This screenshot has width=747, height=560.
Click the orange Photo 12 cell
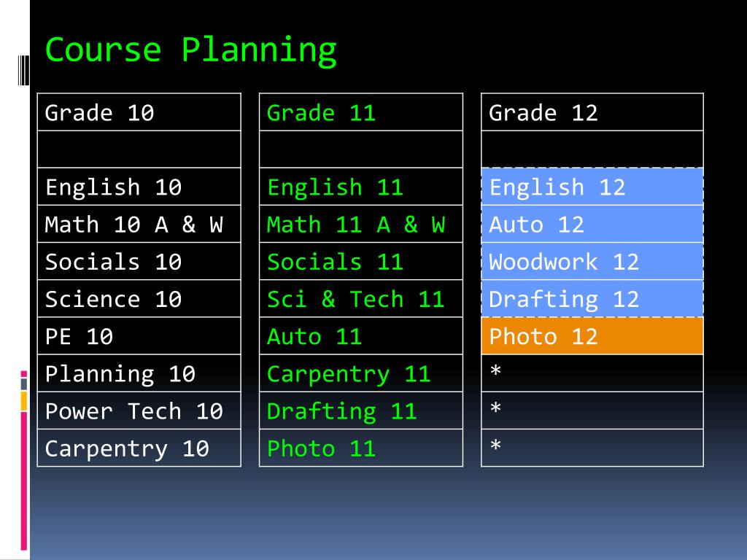[592, 335]
